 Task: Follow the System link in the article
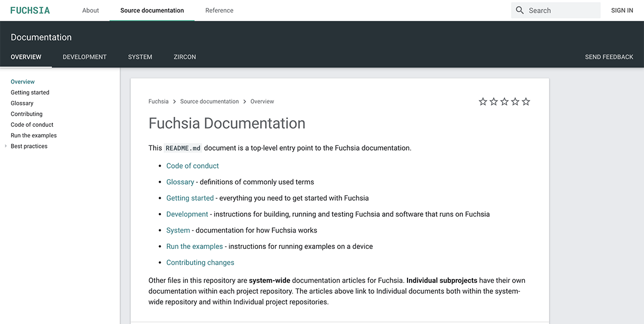pos(178,230)
